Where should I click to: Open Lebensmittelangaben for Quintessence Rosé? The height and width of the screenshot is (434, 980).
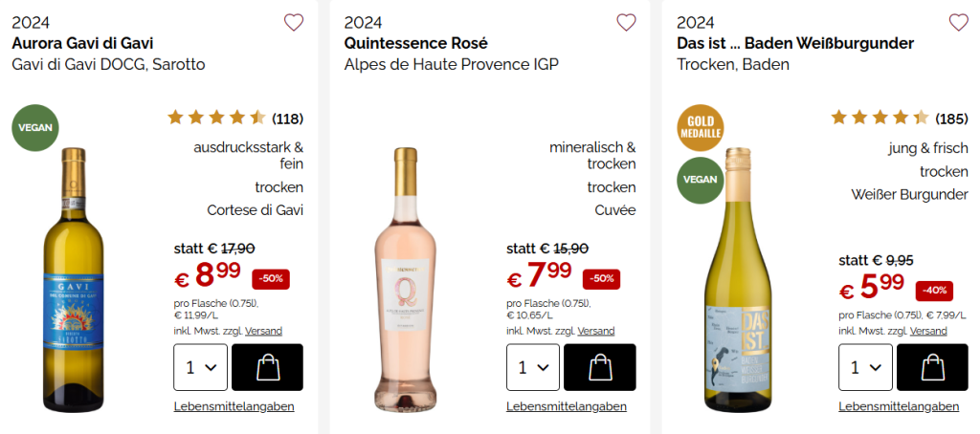(567, 406)
